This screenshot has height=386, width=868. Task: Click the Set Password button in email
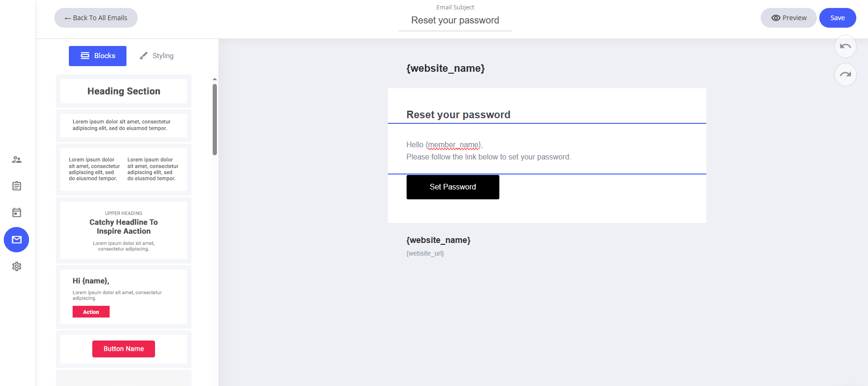453,187
